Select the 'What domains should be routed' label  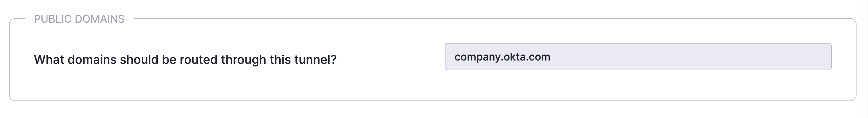tap(185, 60)
